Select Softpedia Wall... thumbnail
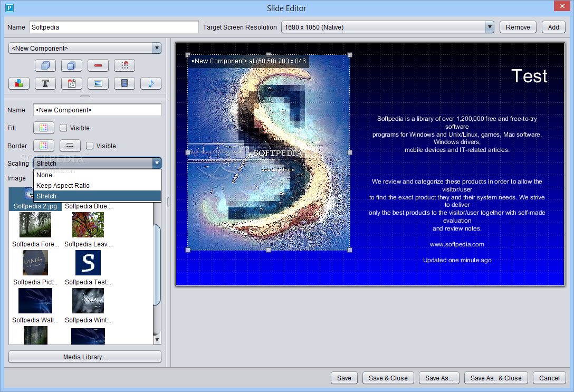Screen dimensions: 574x392 (x=35, y=301)
